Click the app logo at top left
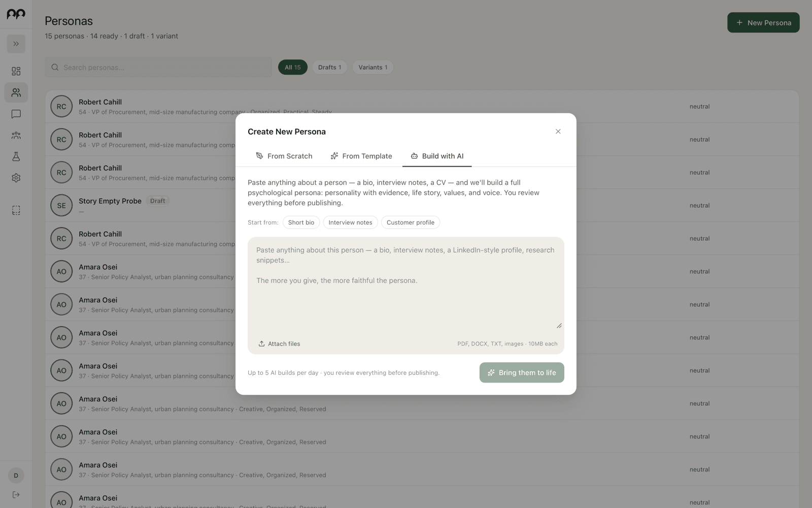Image resolution: width=812 pixels, height=508 pixels. pos(16,14)
